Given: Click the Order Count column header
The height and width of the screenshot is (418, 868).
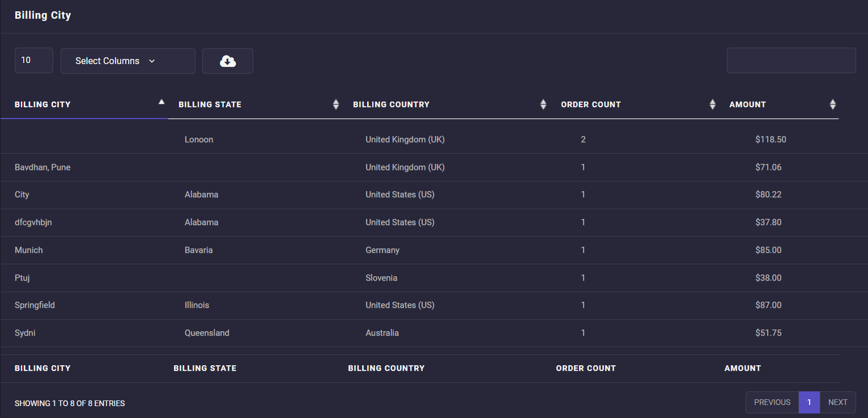Looking at the screenshot, I should [590, 104].
